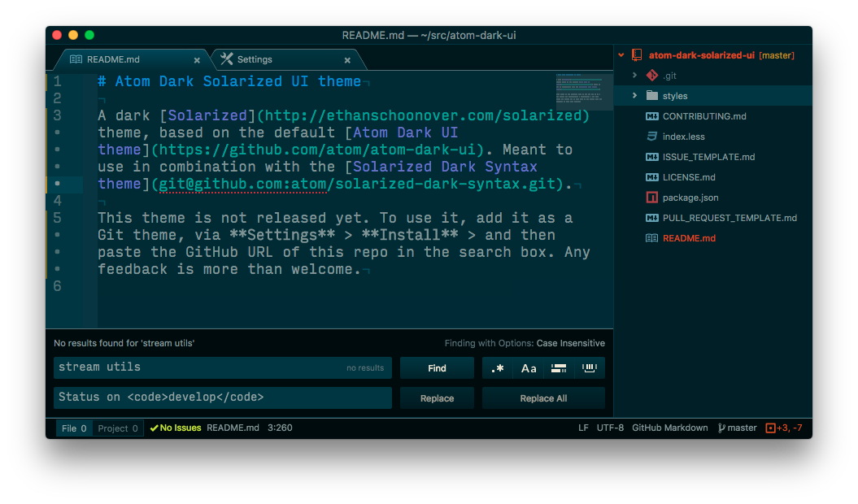Select README.md in the tree view
The width and height of the screenshot is (858, 504).
[689, 238]
